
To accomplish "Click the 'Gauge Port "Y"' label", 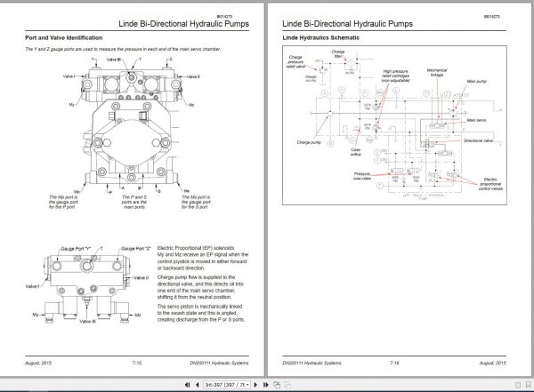I will [x=76, y=249].
